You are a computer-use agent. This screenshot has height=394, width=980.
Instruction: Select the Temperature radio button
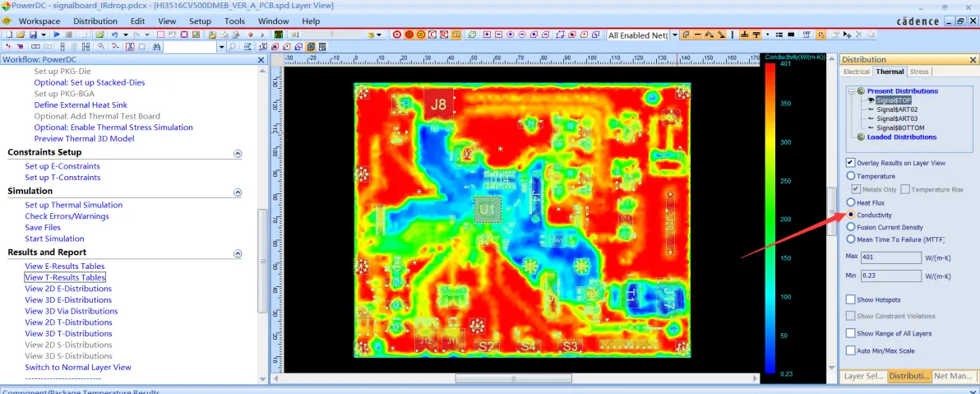click(x=851, y=176)
